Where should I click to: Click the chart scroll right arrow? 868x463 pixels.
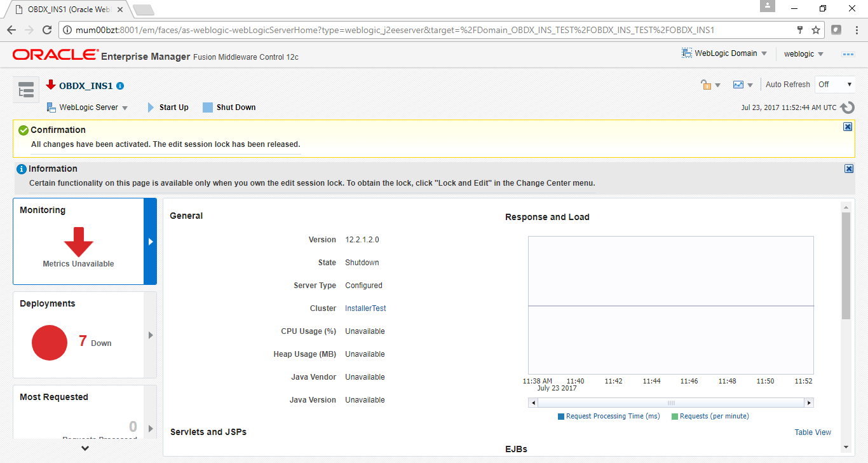(x=809, y=403)
